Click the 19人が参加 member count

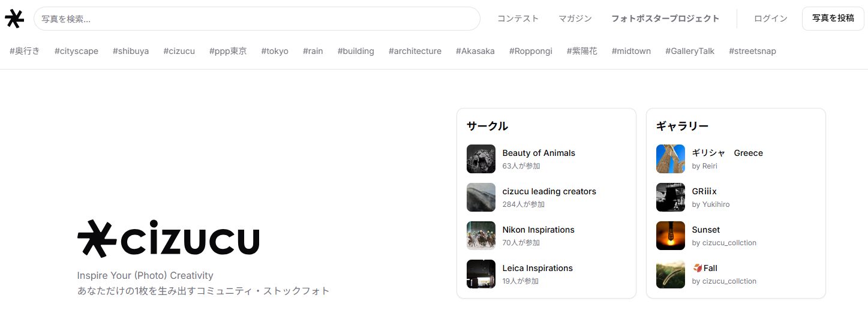coord(521,281)
